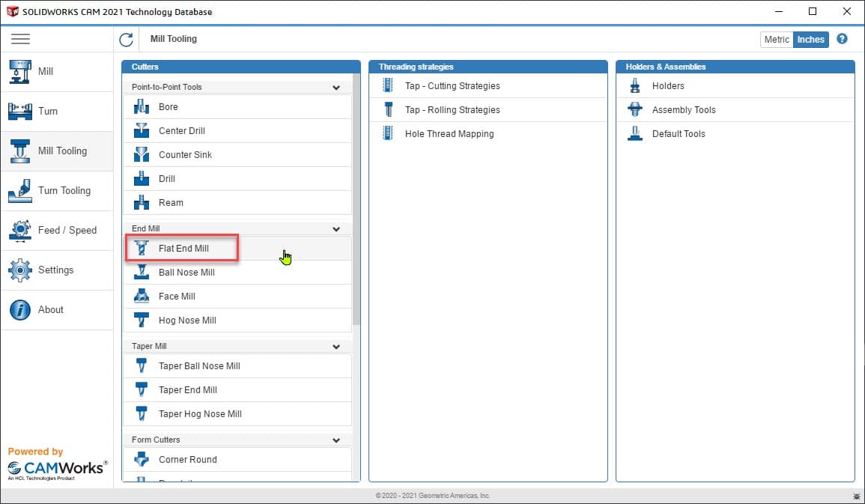Click the Turn Tooling icon
865x504 pixels.
point(20,191)
